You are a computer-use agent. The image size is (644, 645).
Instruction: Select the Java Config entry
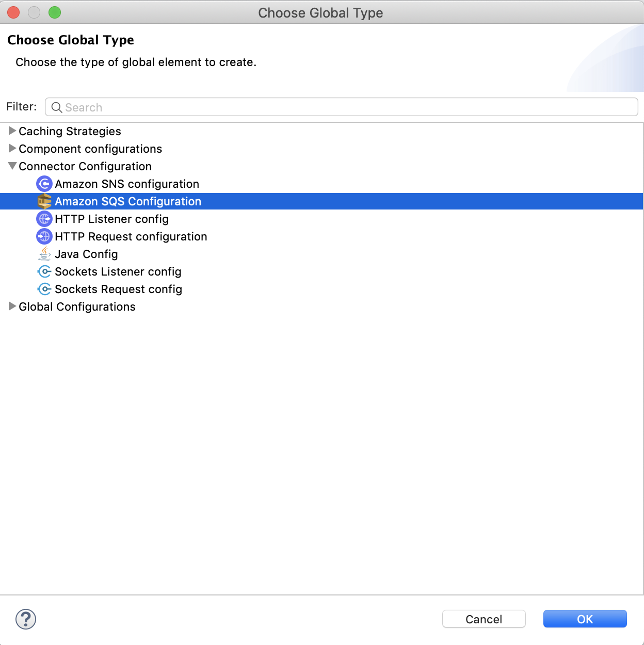tap(86, 254)
